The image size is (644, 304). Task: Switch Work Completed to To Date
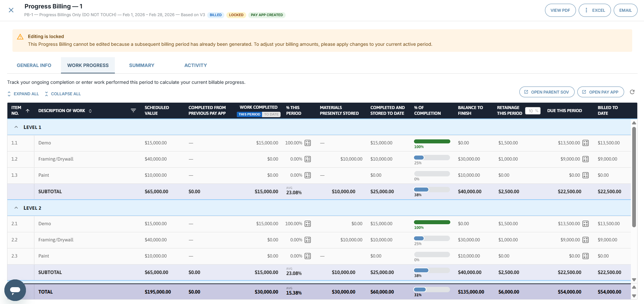pyautogui.click(x=271, y=114)
